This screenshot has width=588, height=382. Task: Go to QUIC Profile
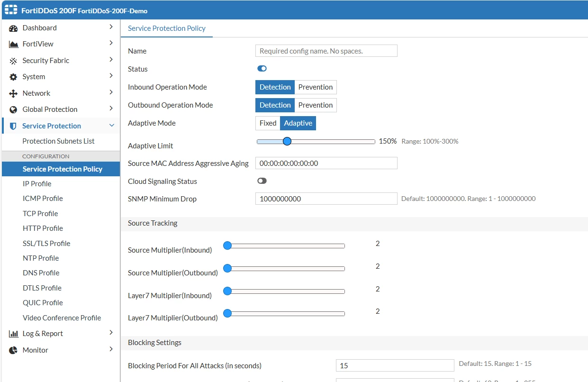(x=43, y=303)
